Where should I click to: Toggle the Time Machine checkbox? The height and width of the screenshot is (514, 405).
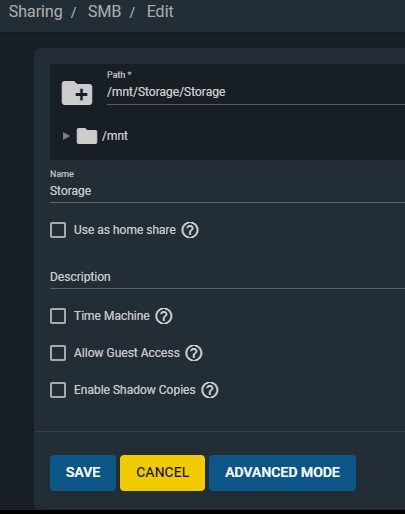[x=58, y=316]
